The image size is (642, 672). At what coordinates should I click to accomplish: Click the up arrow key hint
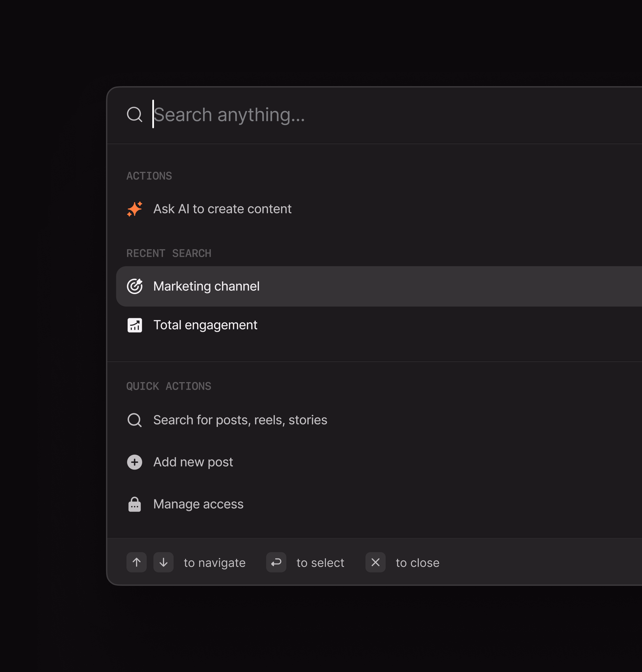pyautogui.click(x=137, y=562)
